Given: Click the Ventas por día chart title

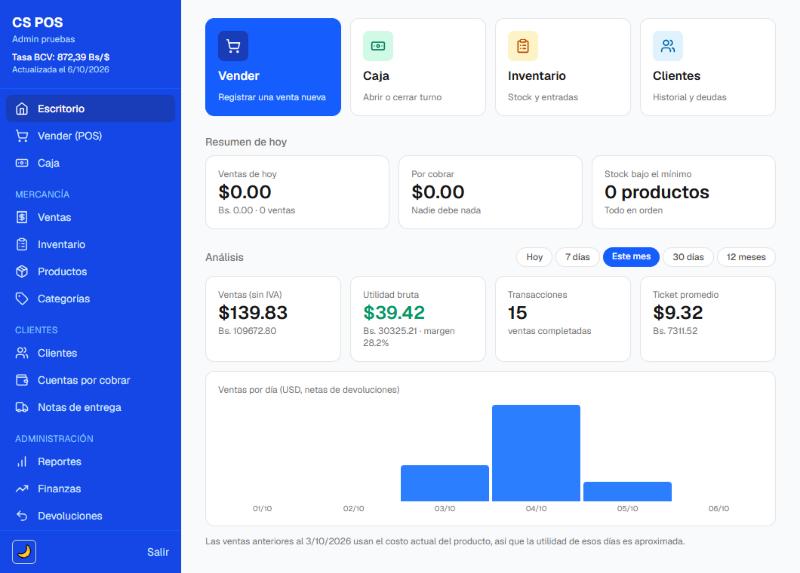Looking at the screenshot, I should 309,390.
